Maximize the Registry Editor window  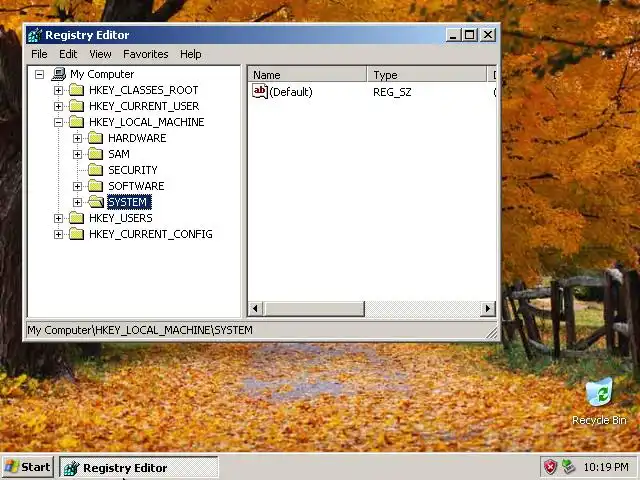469,35
